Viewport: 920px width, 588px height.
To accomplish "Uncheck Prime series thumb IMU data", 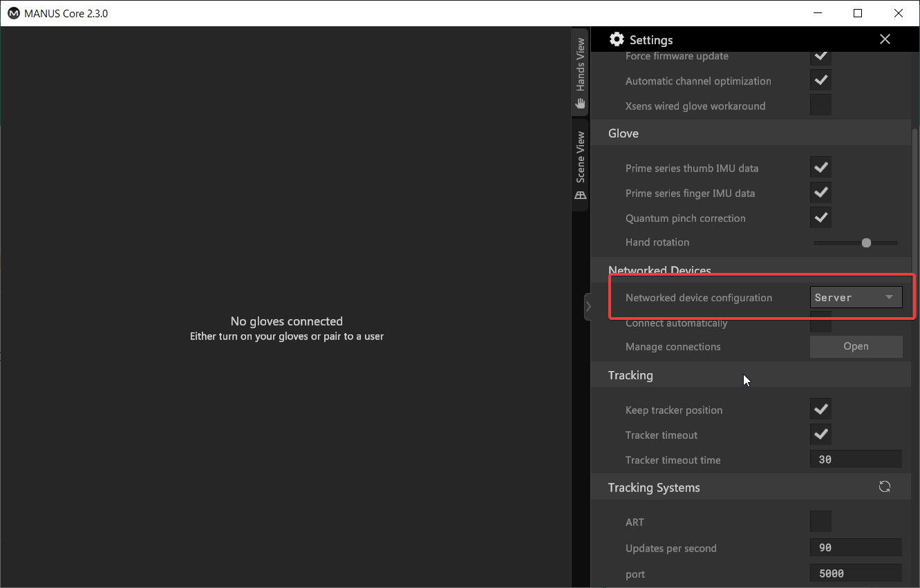I will [820, 168].
